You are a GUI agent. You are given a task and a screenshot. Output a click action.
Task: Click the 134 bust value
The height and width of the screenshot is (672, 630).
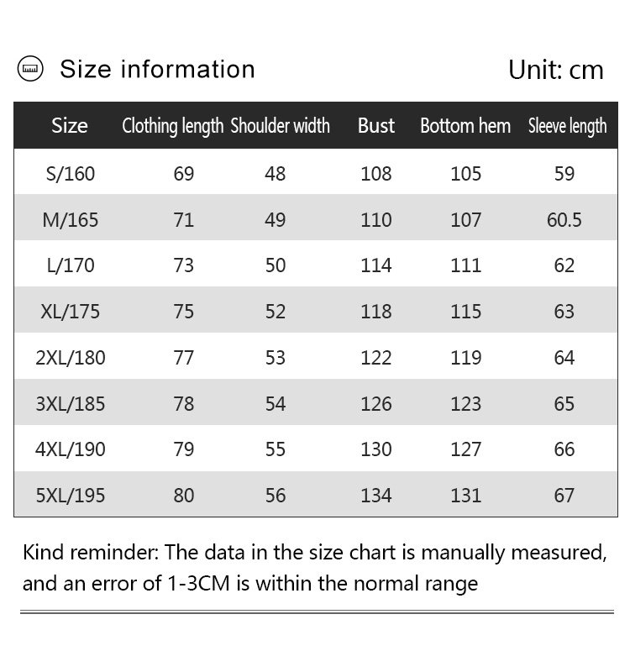tap(375, 496)
